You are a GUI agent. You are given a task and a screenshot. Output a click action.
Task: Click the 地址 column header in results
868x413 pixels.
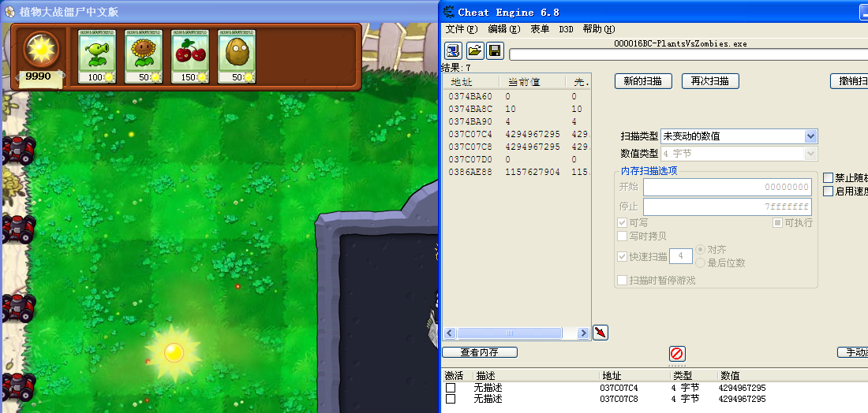[472, 83]
